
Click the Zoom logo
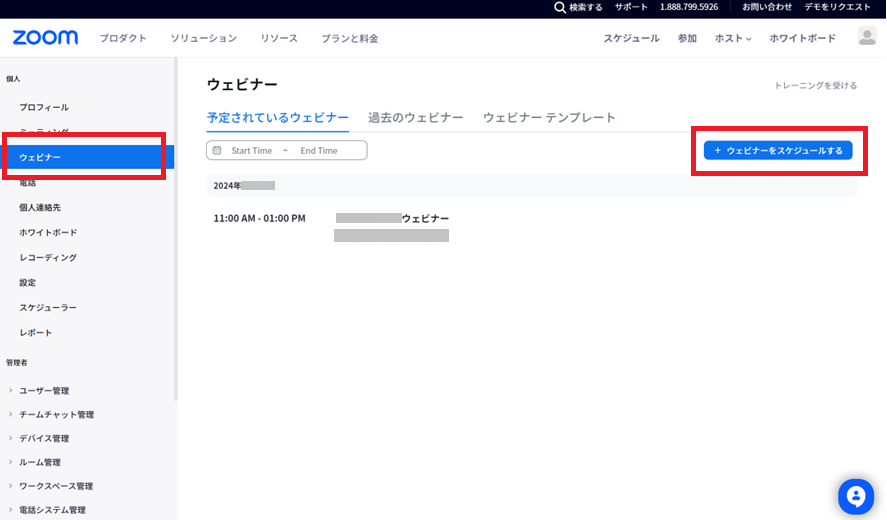(x=45, y=38)
